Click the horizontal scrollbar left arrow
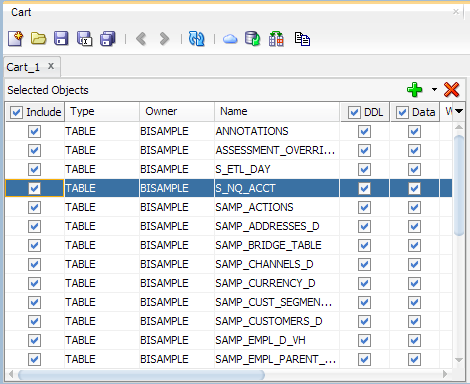This screenshot has width=470, height=384. (11, 374)
